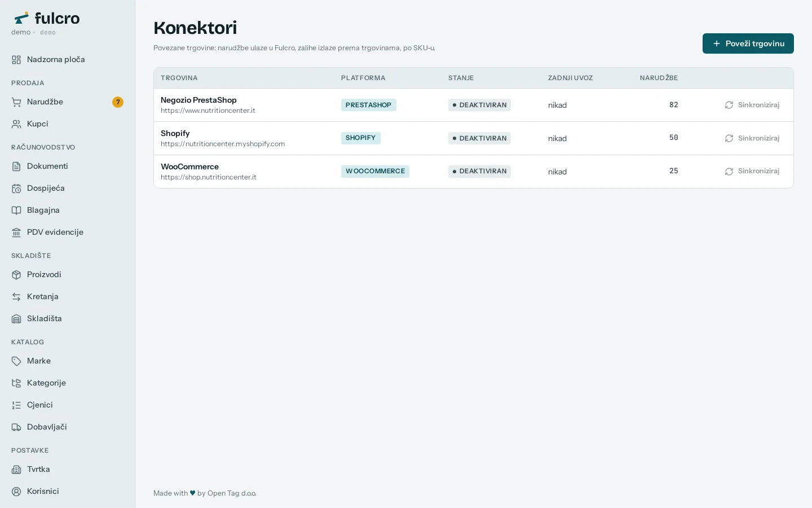Click the DEAKTIVIRAN status in Shopify row
The image size is (812, 508).
[x=479, y=138]
